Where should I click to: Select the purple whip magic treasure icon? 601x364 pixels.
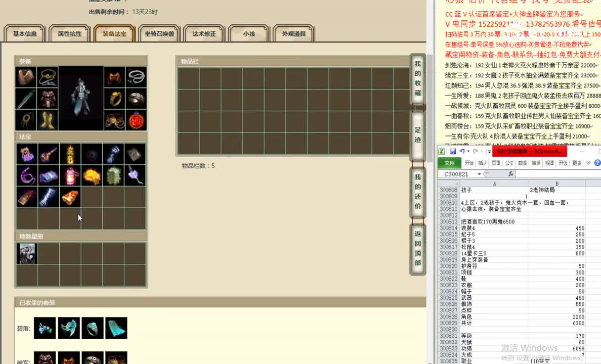(27, 176)
